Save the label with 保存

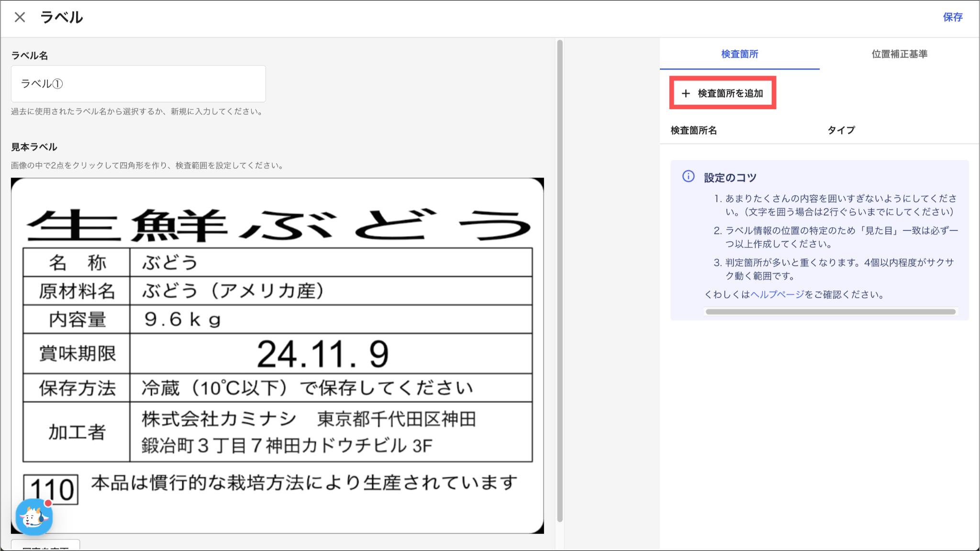952,17
